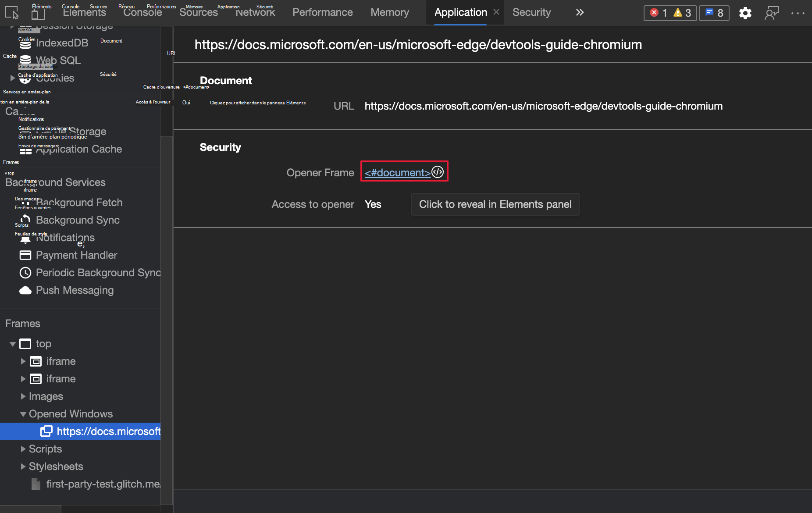This screenshot has width=812, height=513.
Task: Select Opened Windows label
Action: [71, 414]
